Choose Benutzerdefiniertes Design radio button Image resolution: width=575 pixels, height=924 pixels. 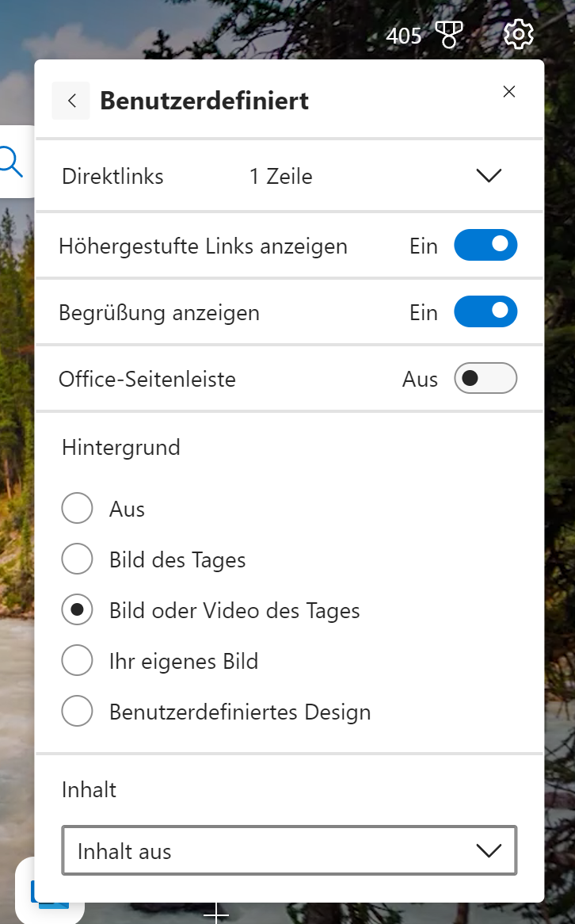78,712
